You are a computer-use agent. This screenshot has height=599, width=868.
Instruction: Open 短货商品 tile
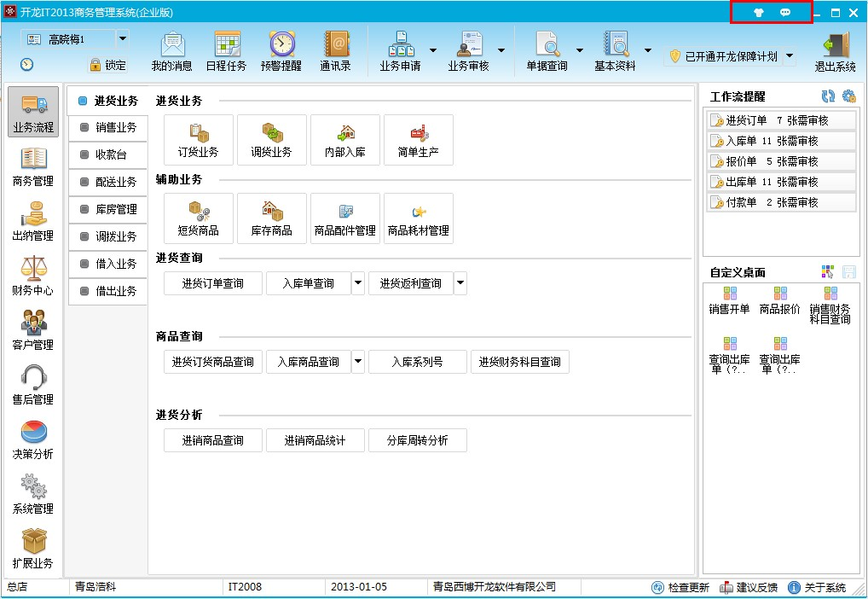pyautogui.click(x=198, y=218)
